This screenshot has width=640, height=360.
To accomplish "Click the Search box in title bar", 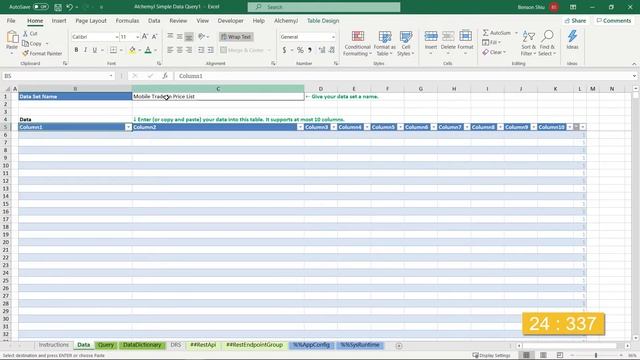I will pos(324,7).
